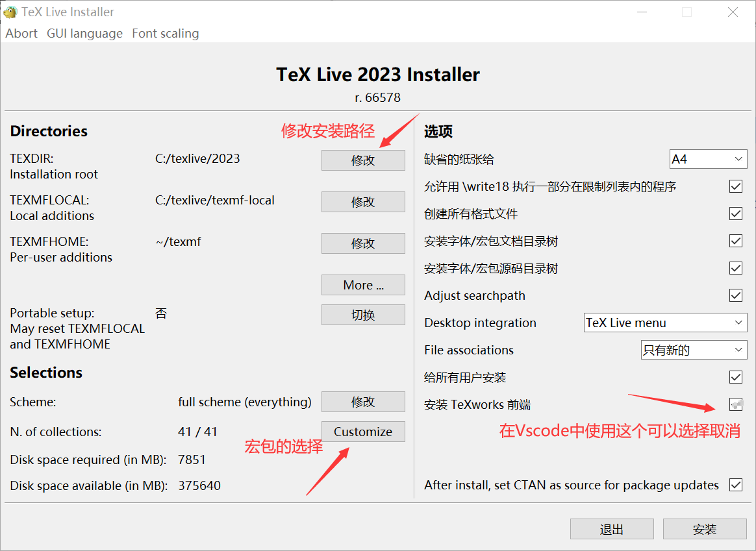756x551 pixels.
Task: Close the TeX Live Installer window
Action: click(733, 12)
